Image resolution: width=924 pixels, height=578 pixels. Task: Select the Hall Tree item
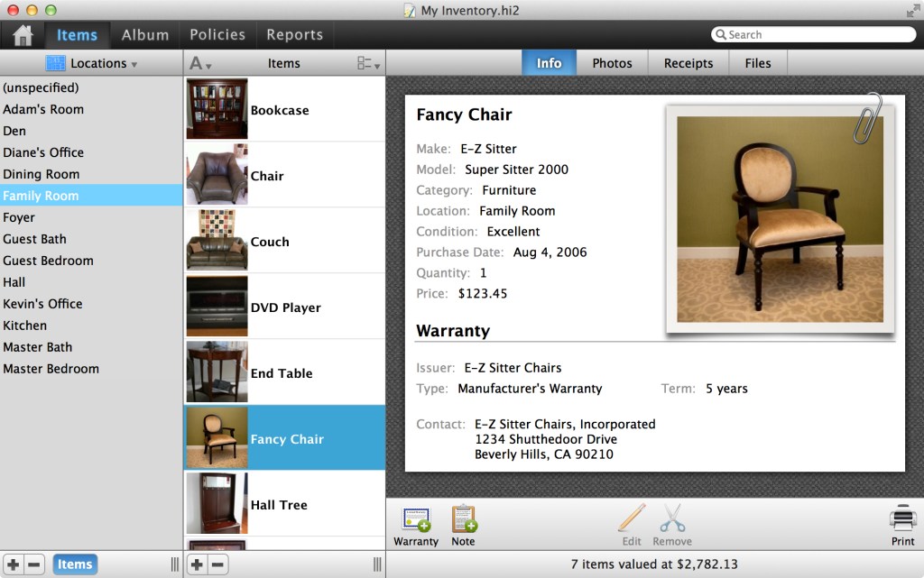285,504
